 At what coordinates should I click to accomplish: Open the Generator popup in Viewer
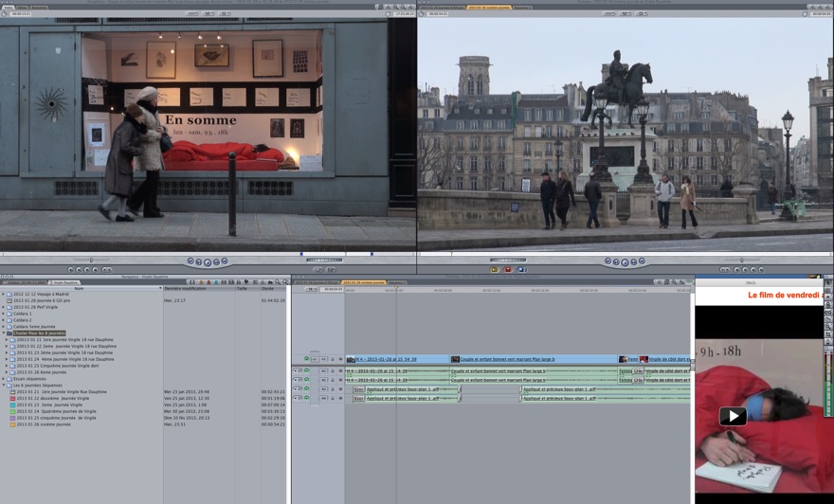330,270
